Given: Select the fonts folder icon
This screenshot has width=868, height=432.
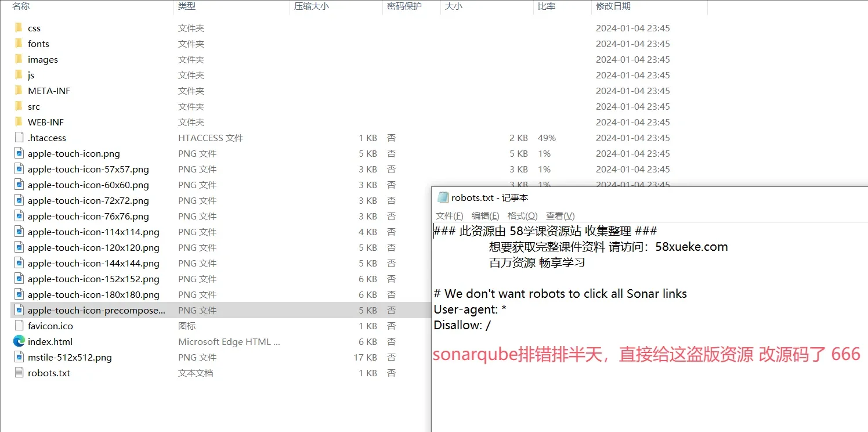Looking at the screenshot, I should coord(18,43).
